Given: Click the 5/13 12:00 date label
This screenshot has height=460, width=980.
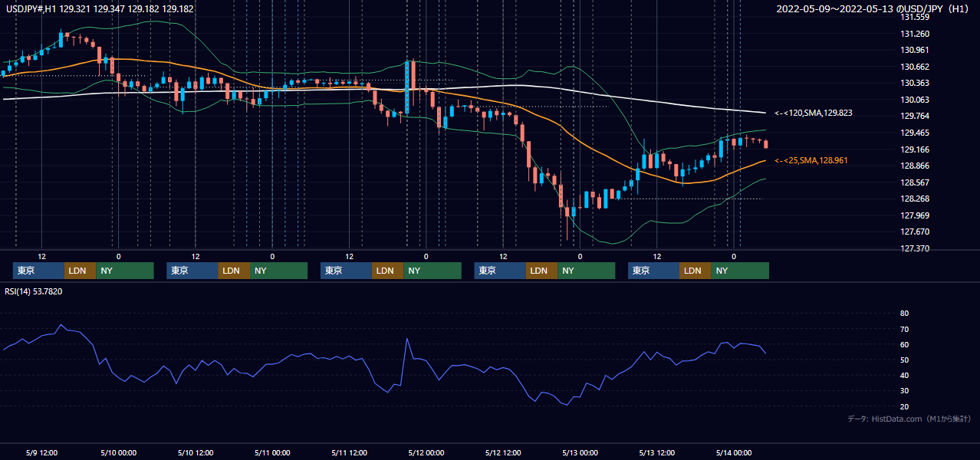Looking at the screenshot, I should 656,452.
